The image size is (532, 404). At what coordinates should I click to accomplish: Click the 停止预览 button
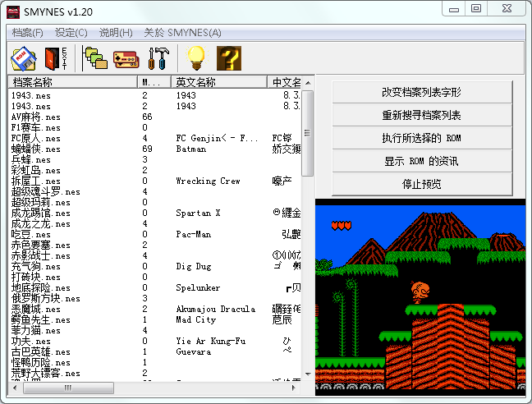click(x=421, y=184)
